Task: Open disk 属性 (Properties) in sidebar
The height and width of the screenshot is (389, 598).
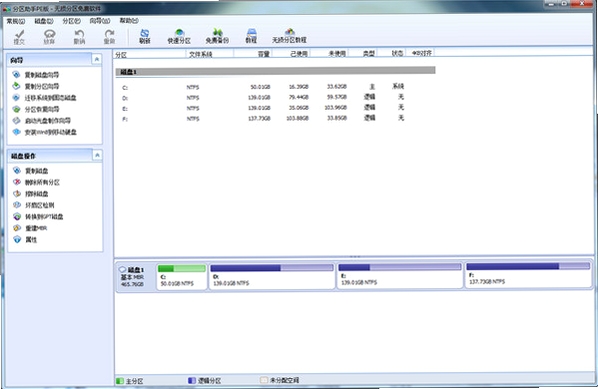Action: [x=31, y=240]
